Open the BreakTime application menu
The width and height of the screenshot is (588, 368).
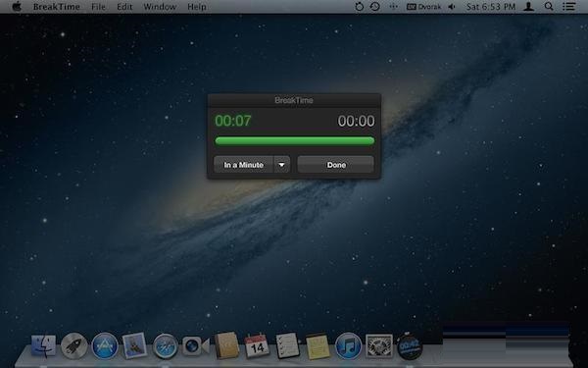(56, 7)
